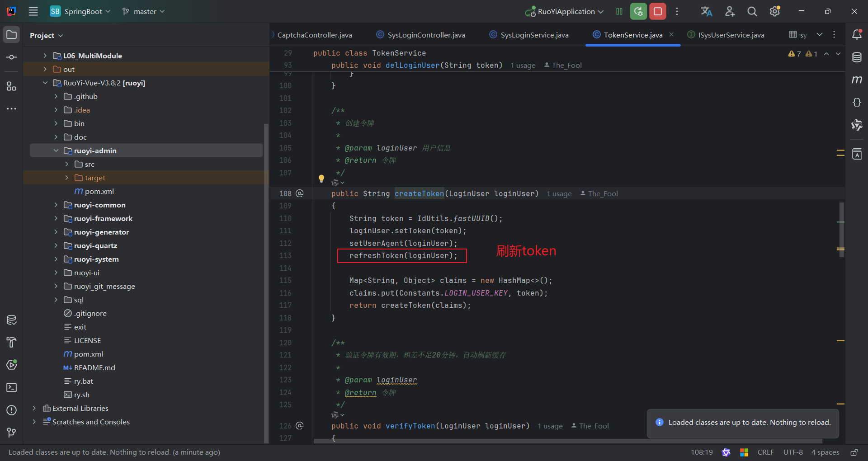
Task: Open the main hamburger menu
Action: (x=33, y=11)
